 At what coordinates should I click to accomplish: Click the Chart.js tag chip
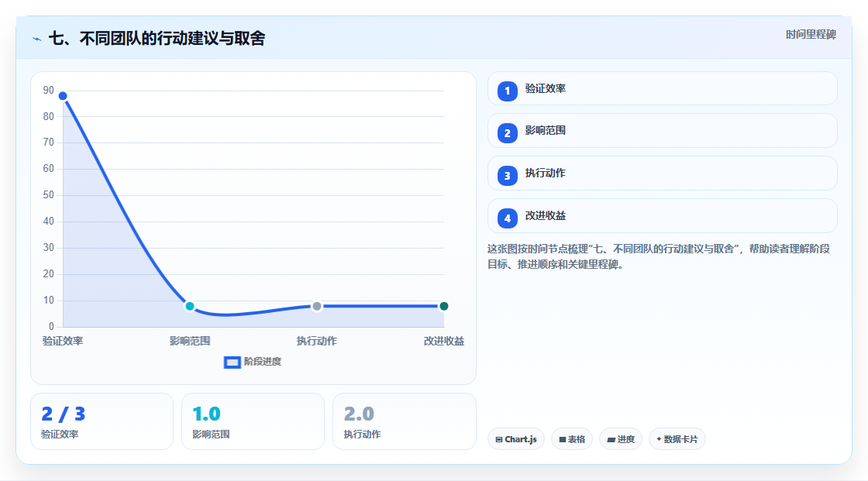pos(516,439)
